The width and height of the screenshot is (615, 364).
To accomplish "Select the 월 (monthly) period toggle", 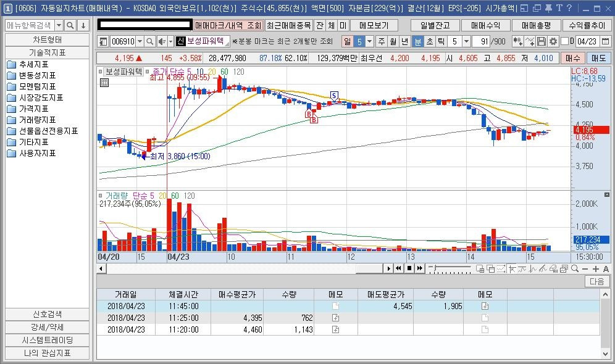I will pyautogui.click(x=393, y=41).
